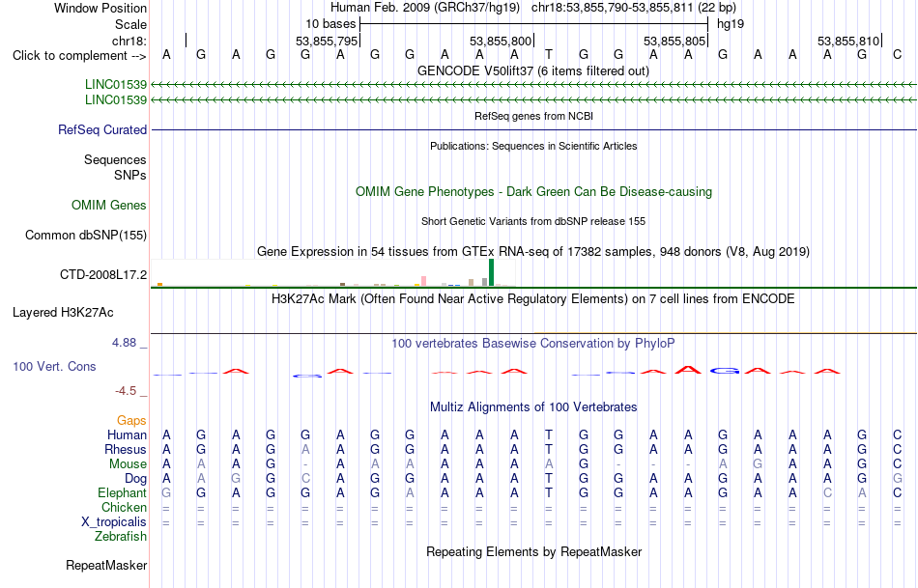This screenshot has height=588, width=918.
Task: Click the 'Click to complement -->' label
Action: (79, 56)
